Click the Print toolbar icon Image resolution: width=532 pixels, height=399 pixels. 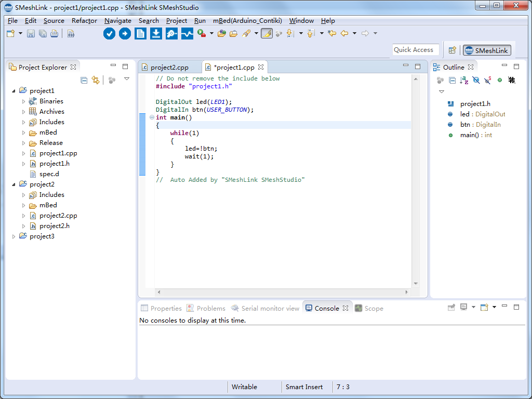(x=54, y=34)
